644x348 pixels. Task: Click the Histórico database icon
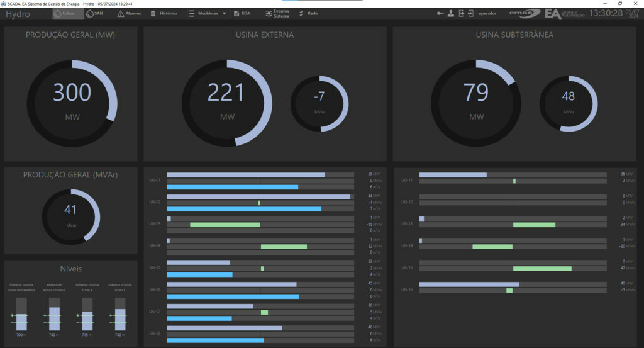pos(153,13)
